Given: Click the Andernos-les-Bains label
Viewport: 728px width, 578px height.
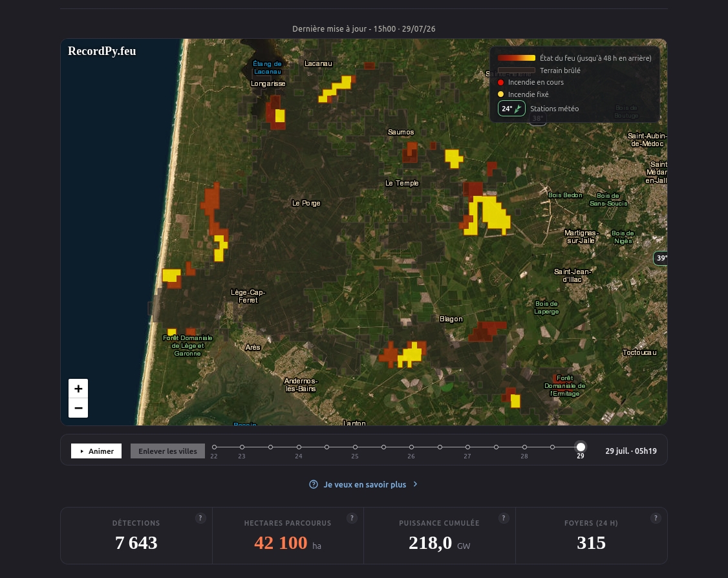Looking at the screenshot, I should tap(301, 385).
